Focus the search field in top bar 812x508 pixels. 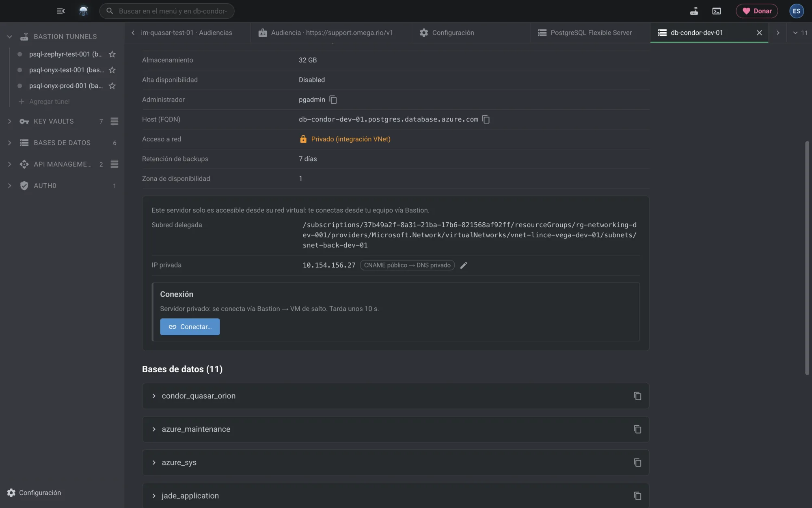click(167, 11)
